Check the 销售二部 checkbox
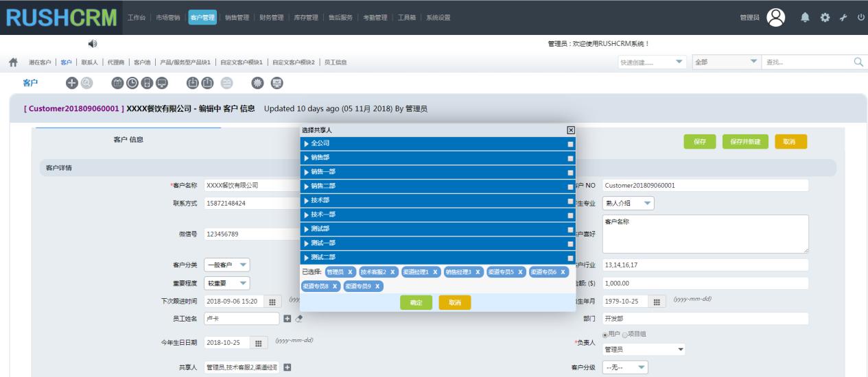 click(570, 186)
